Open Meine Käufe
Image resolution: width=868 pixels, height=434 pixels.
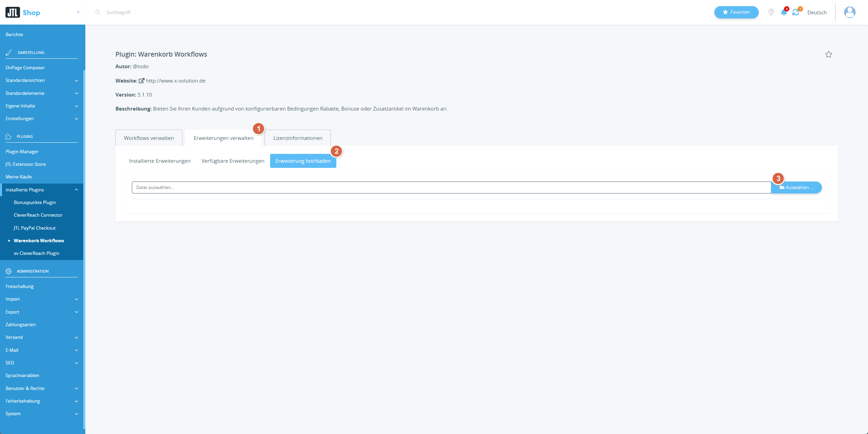click(19, 177)
